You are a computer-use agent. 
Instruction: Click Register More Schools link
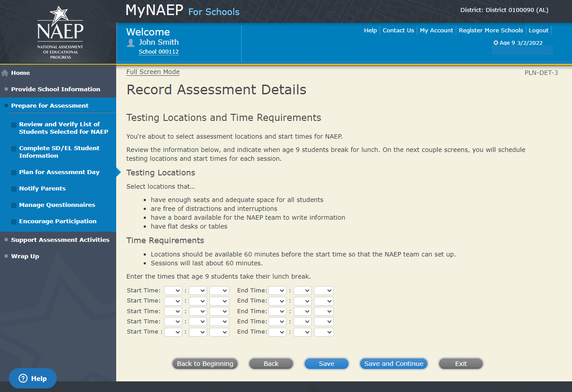point(491,31)
